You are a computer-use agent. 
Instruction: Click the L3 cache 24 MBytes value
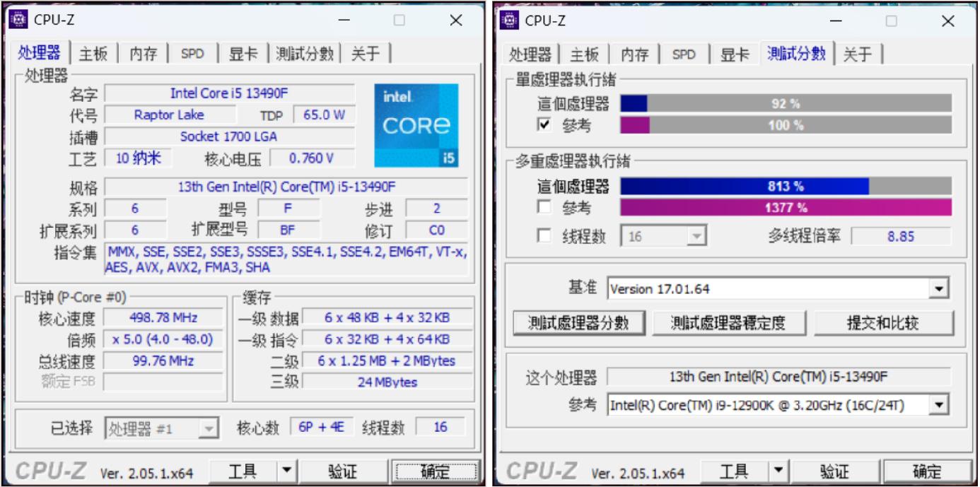click(x=387, y=382)
